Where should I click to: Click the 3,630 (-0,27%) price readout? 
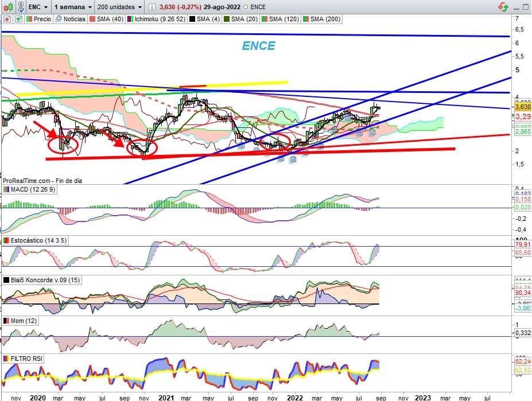(x=180, y=7)
